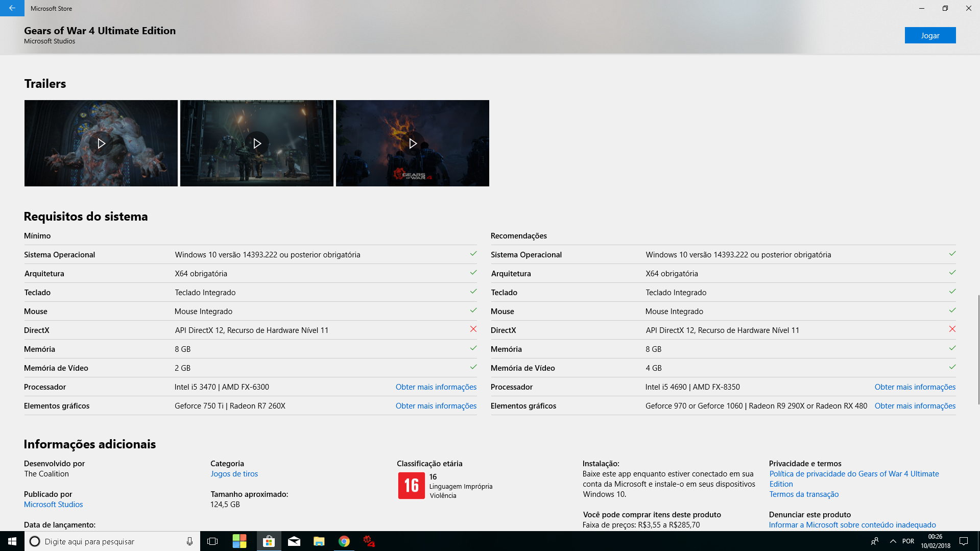Open Processador more info link under Mínimo

(x=436, y=387)
